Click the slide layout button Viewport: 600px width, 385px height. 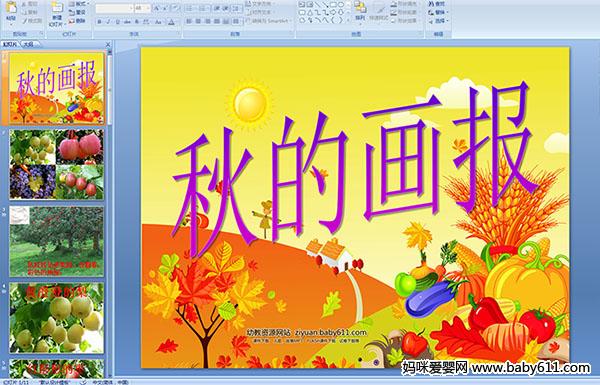coord(78,4)
